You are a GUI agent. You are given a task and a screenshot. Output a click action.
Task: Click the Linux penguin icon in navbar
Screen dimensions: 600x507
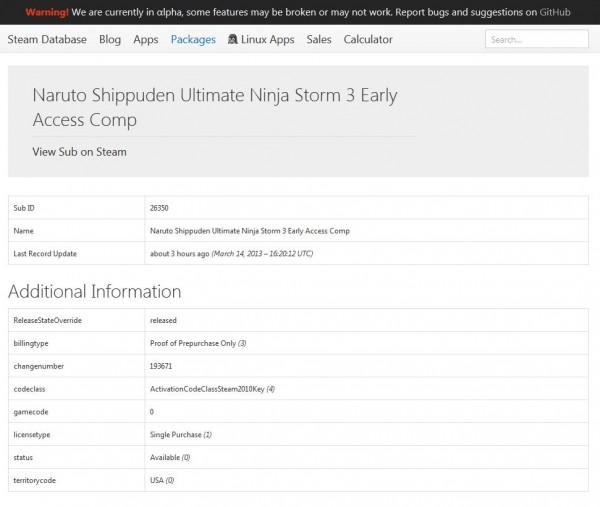232,39
